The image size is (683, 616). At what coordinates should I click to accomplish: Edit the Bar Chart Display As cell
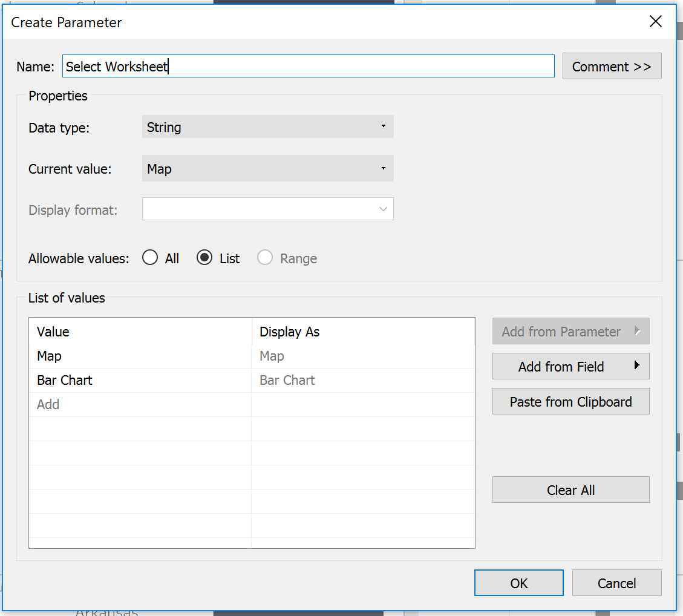point(363,381)
